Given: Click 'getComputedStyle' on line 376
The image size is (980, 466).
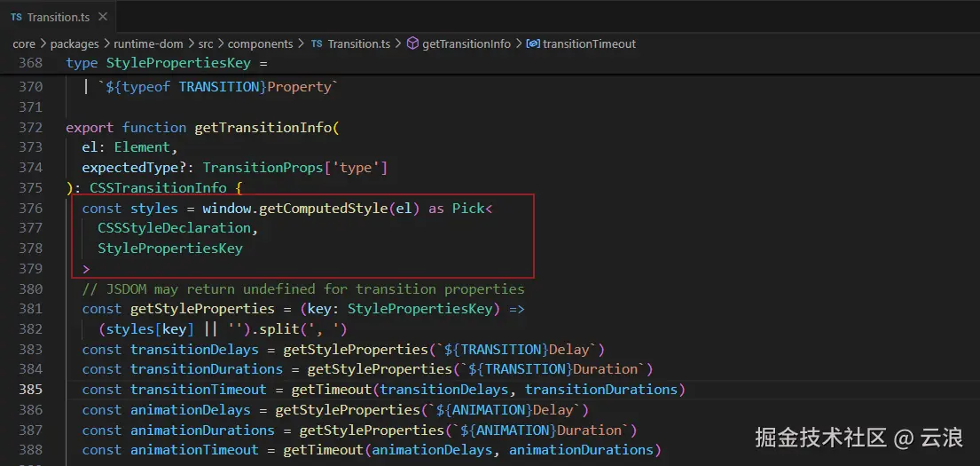Looking at the screenshot, I should [x=323, y=209].
